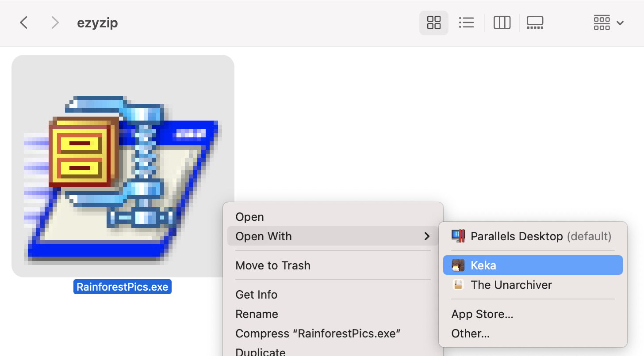The height and width of the screenshot is (356, 644).
Task: Click the forward navigation arrow
Action: pyautogui.click(x=54, y=23)
